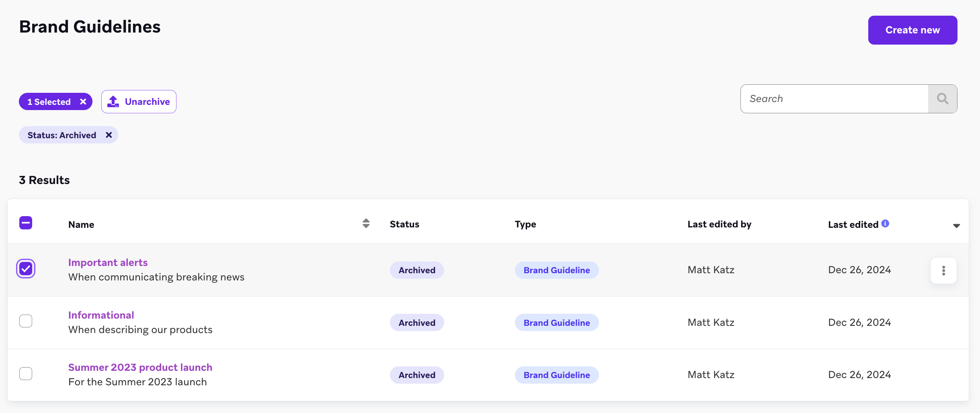Remove the Status: Archived filter chip

109,135
